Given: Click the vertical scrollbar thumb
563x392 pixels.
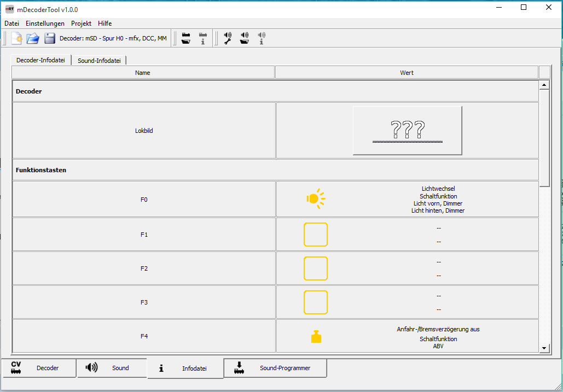Looking at the screenshot, I should coord(544,138).
